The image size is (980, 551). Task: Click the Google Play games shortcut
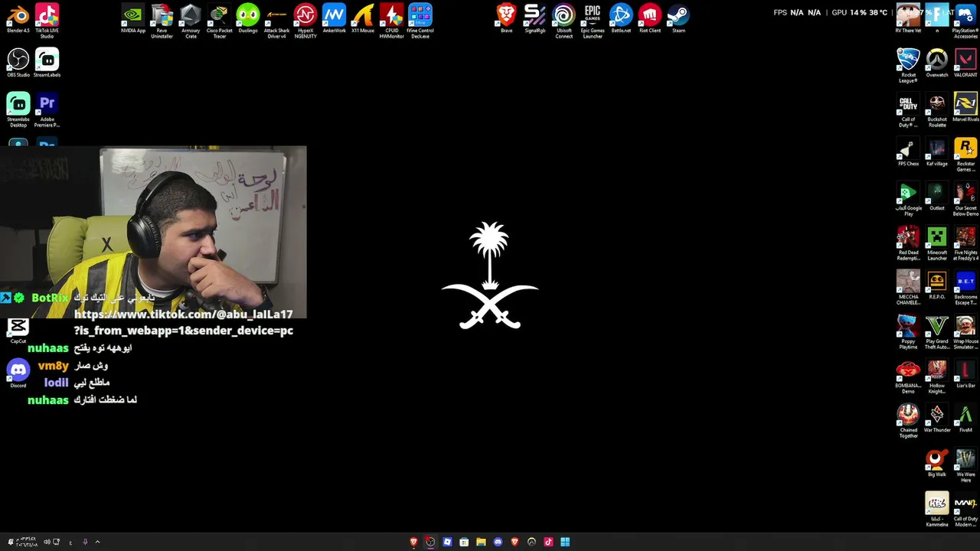908,199
